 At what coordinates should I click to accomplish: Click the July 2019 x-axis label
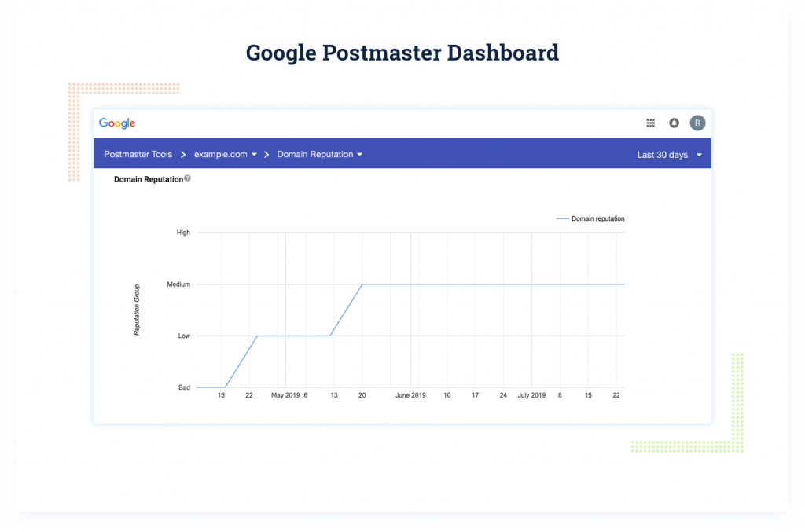(x=531, y=395)
